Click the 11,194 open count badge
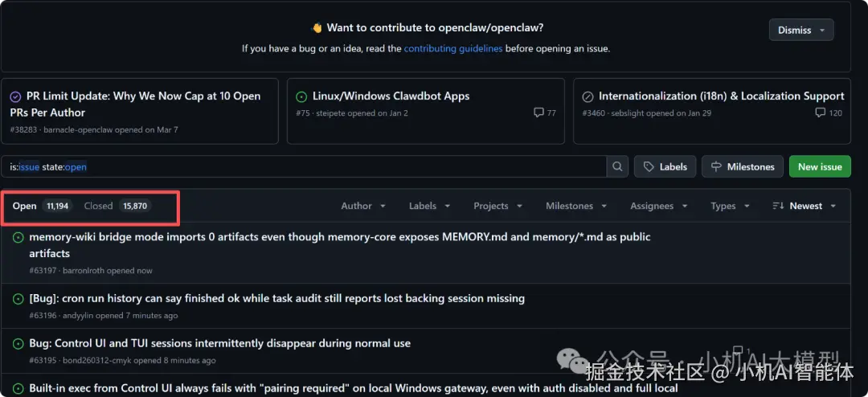The image size is (868, 397). click(58, 206)
